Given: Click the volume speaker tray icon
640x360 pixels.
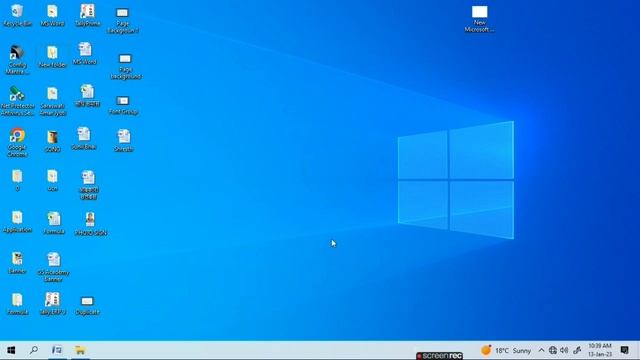Looking at the screenshot, I should [564, 350].
